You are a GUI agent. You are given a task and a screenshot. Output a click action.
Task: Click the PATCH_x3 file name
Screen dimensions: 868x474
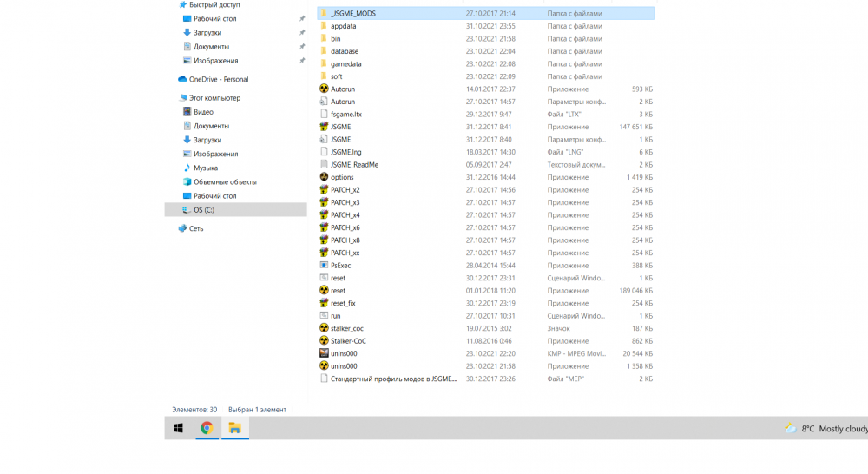345,202
